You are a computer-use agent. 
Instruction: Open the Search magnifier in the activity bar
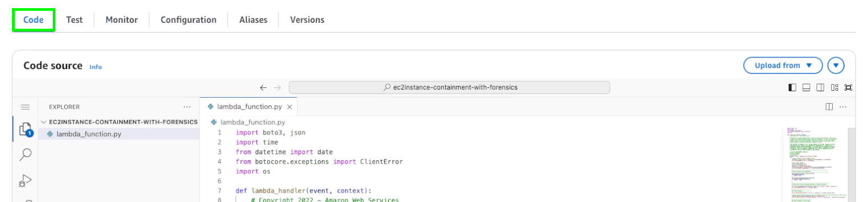point(26,155)
